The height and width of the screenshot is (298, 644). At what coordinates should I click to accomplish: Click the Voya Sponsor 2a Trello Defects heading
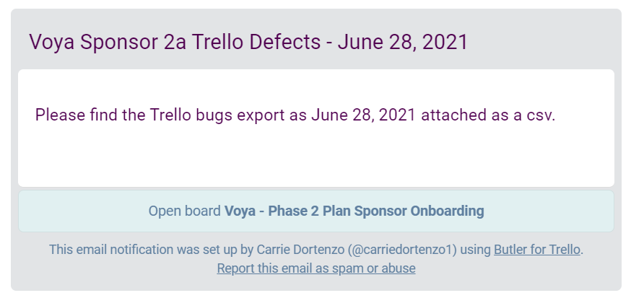[248, 42]
